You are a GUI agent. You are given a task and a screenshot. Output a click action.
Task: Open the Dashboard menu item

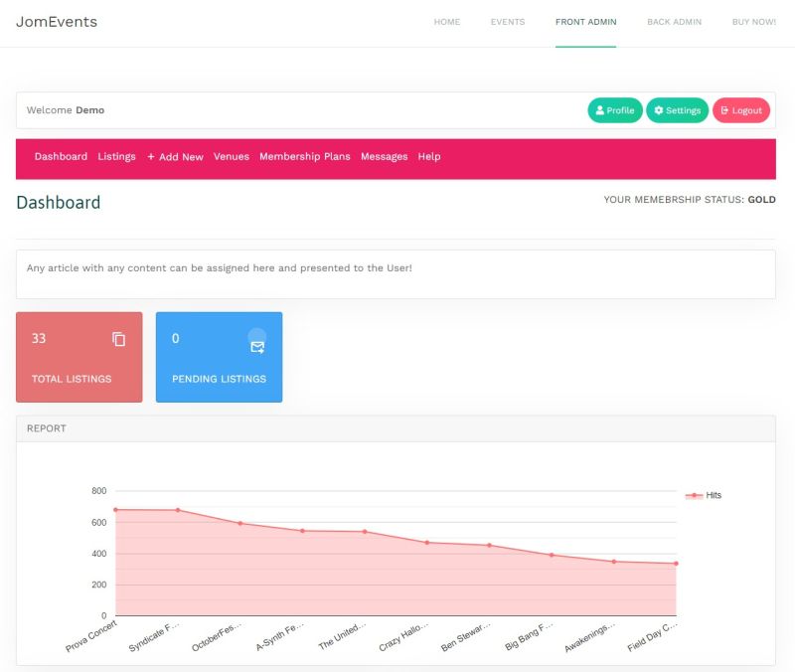point(61,157)
